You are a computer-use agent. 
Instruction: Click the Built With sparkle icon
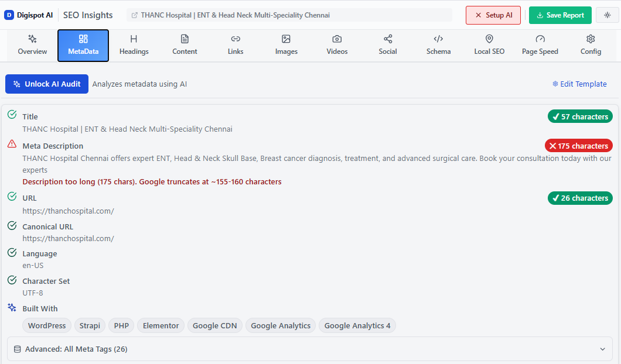click(12, 307)
